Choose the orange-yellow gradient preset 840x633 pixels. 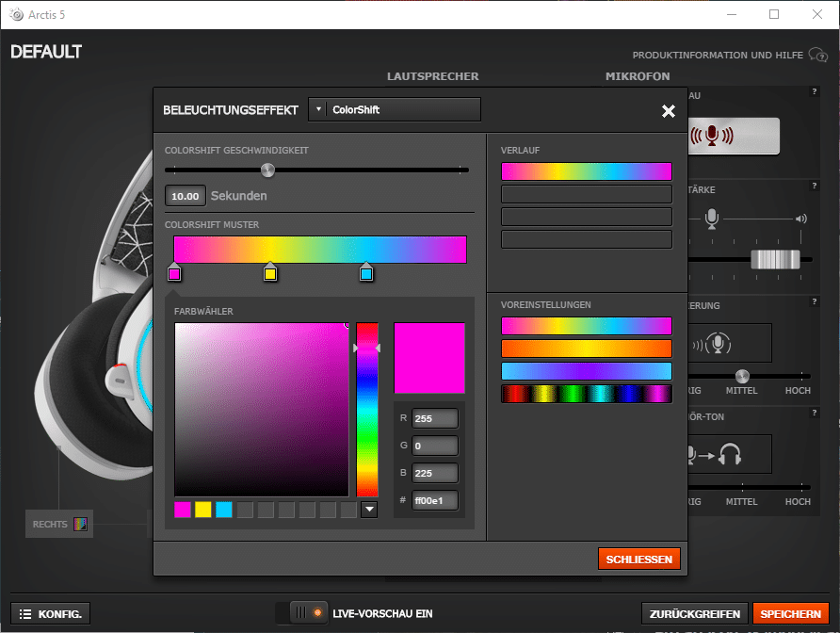[587, 349]
